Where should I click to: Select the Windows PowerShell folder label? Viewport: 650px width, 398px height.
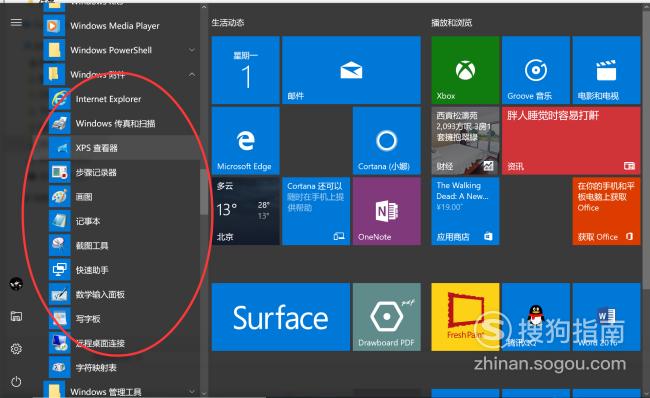111,50
